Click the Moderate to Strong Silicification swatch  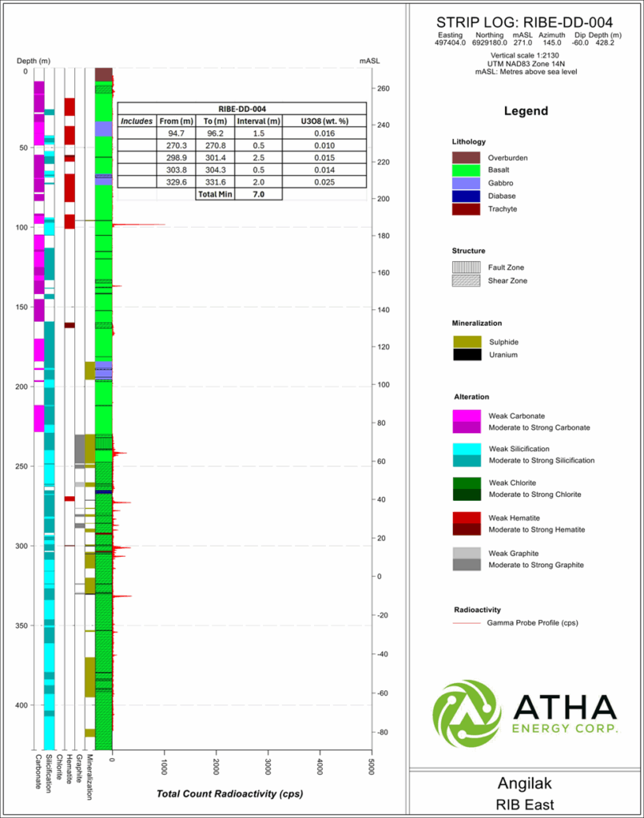[x=467, y=460]
